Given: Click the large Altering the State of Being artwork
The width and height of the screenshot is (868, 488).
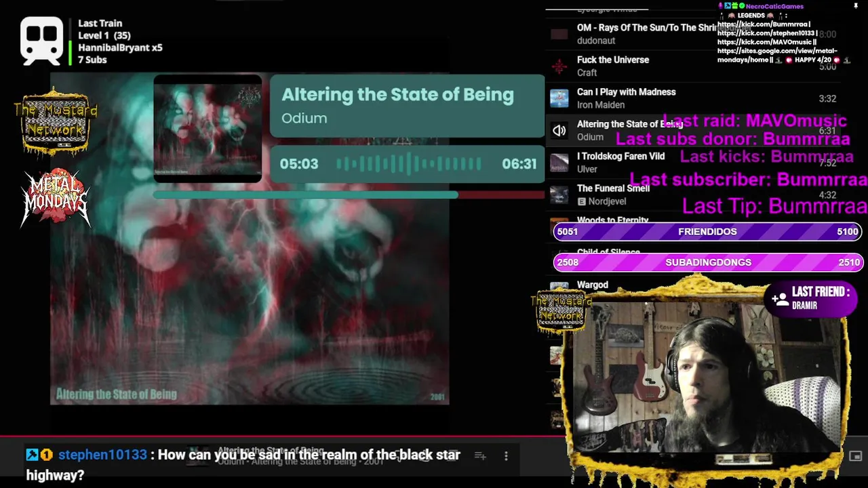Looking at the screenshot, I should pos(250,239).
